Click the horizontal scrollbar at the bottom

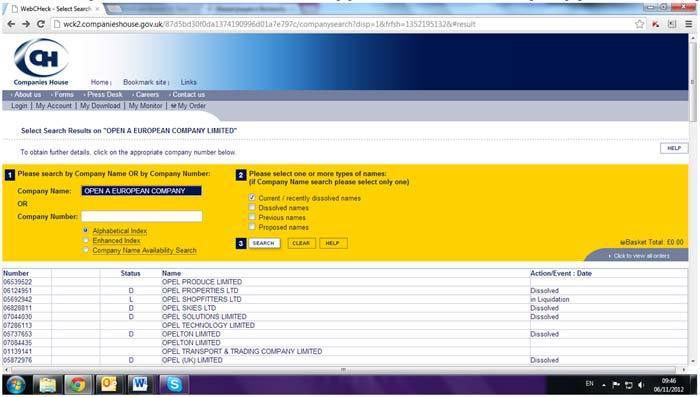(x=344, y=370)
